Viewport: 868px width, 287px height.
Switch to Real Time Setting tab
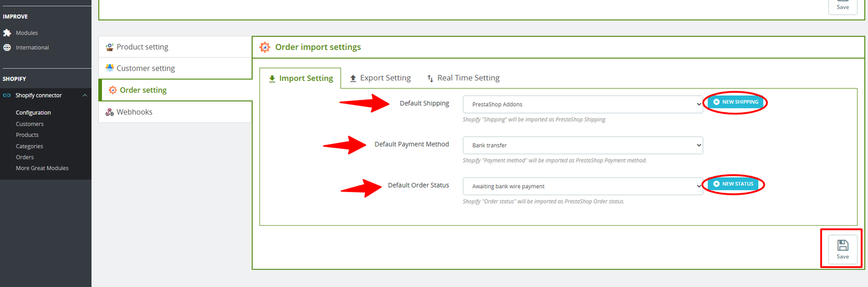click(463, 78)
